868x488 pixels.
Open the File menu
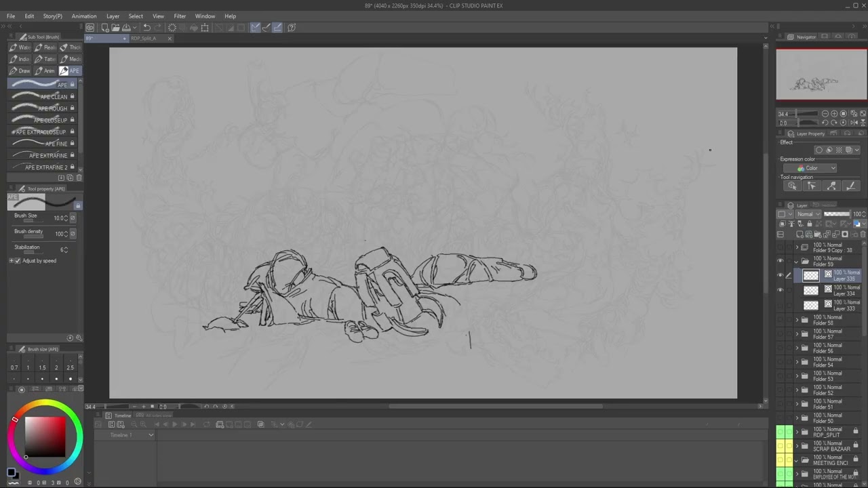[11, 16]
